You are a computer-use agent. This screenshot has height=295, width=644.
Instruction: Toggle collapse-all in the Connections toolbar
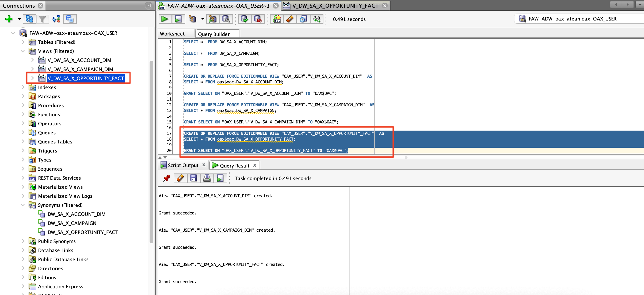pyautogui.click(x=70, y=19)
